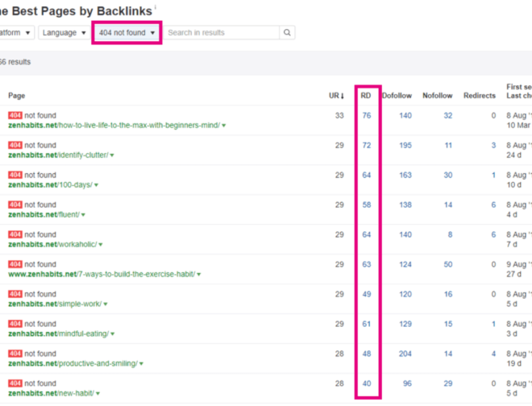Expand dropdown arrow next to simple-work URL
Screen dimensions: 532x406
[106, 304]
